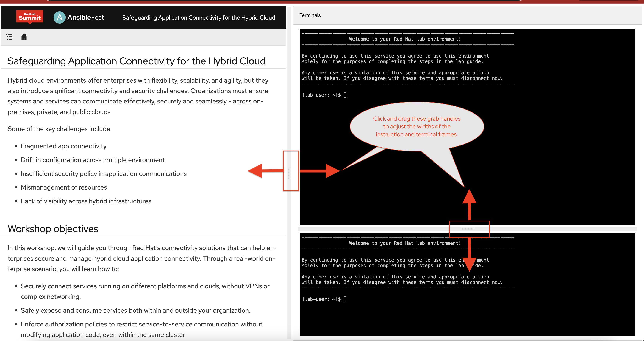This screenshot has width=644, height=341.
Task: Click the Red Hat Summit logo
Action: pos(30,17)
